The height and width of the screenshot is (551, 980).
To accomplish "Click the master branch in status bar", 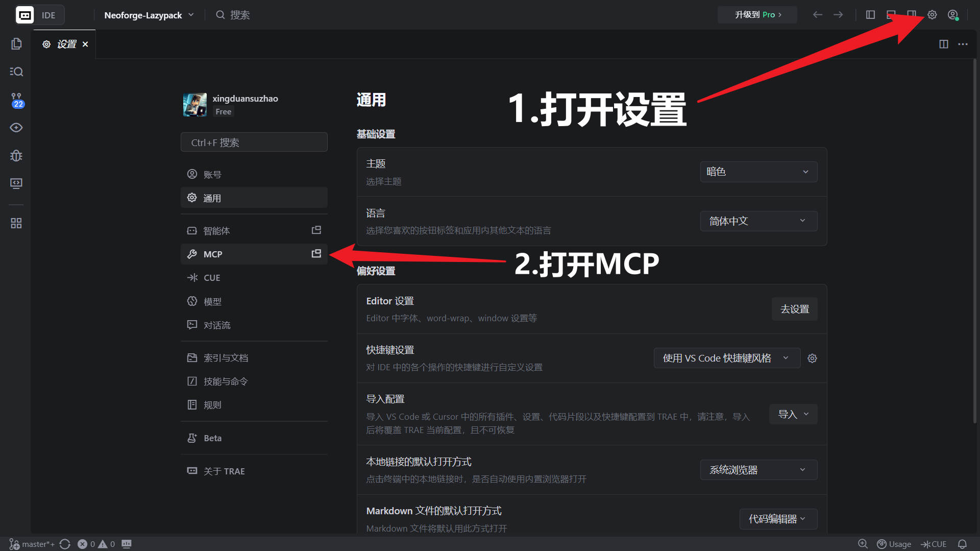I will 32,544.
